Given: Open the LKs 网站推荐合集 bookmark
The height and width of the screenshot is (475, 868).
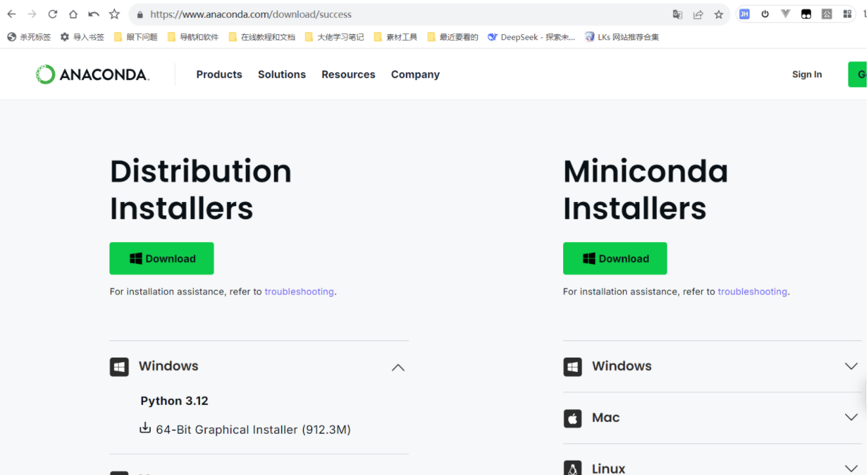Looking at the screenshot, I should (621, 37).
